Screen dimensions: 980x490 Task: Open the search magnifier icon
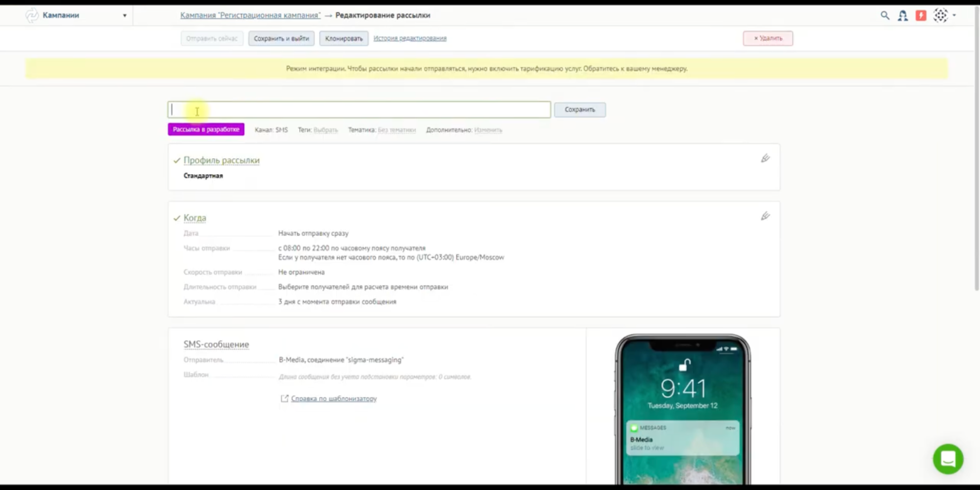pyautogui.click(x=885, y=16)
